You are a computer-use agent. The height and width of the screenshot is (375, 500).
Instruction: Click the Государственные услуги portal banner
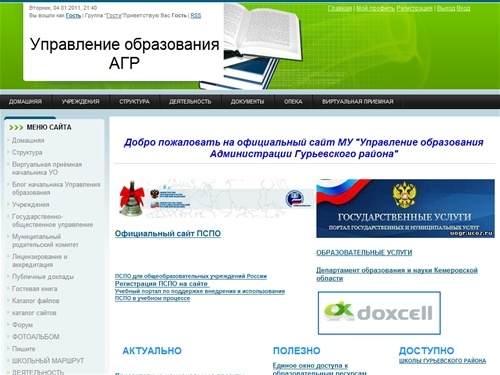[x=405, y=208]
